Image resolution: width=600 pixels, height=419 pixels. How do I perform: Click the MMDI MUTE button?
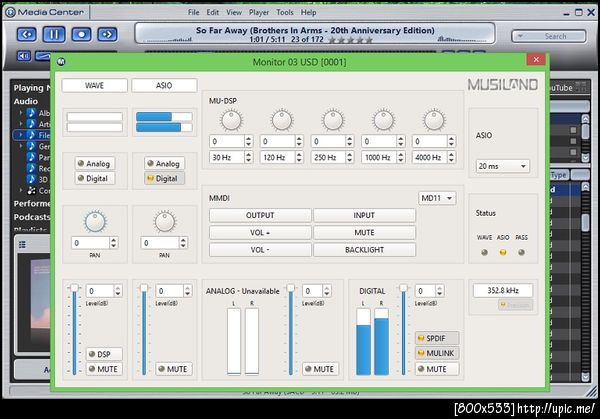point(364,232)
